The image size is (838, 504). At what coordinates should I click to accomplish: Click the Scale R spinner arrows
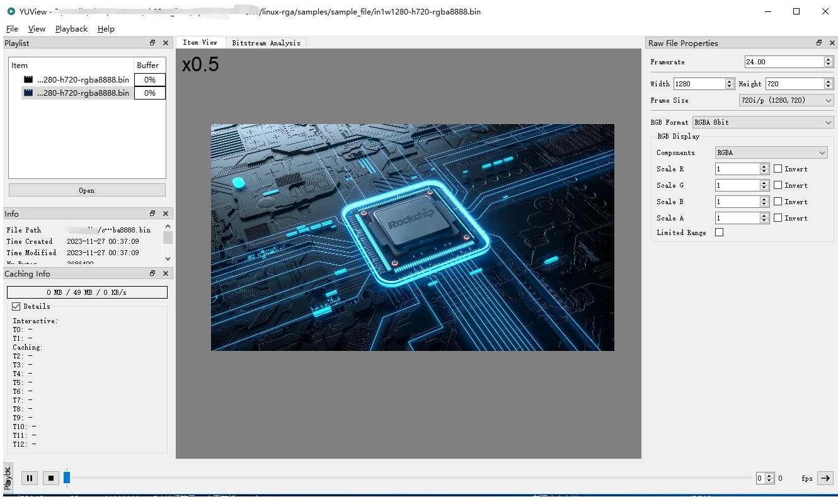pos(764,169)
